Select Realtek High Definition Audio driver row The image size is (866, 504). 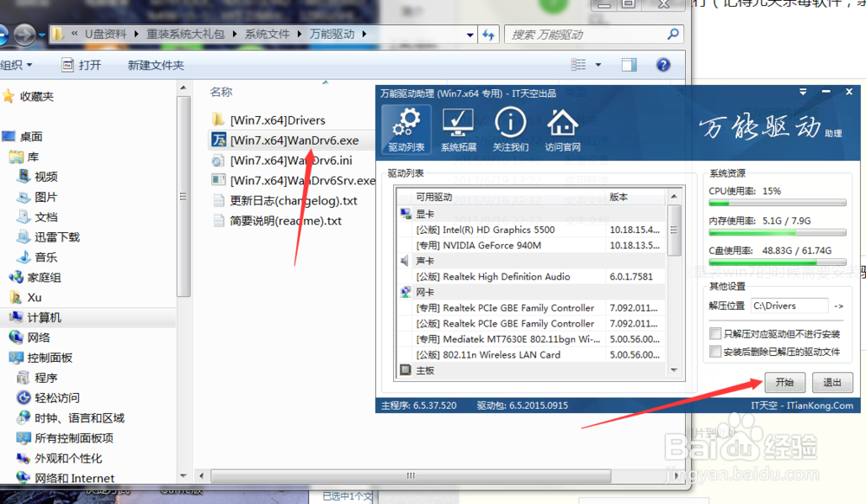(532, 276)
